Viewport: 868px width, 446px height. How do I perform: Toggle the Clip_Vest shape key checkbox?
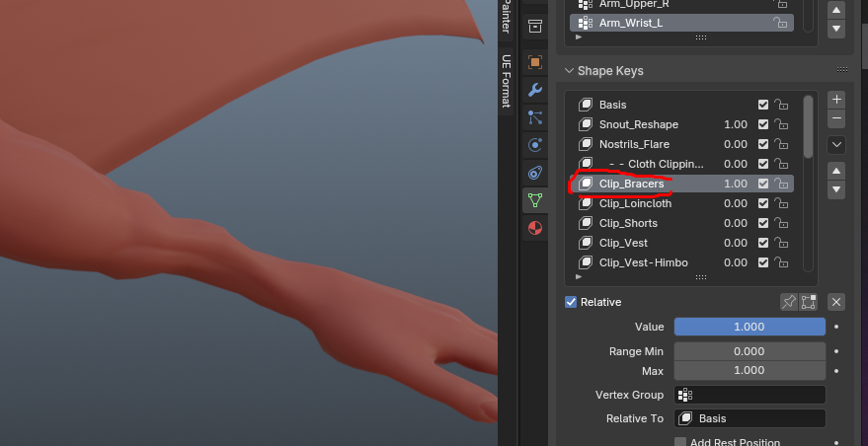pos(763,243)
